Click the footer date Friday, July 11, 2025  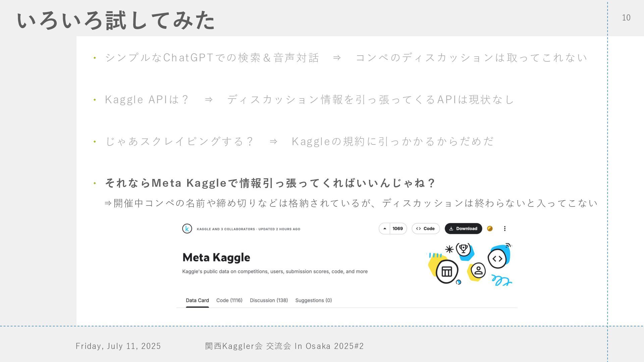pyautogui.click(x=118, y=346)
